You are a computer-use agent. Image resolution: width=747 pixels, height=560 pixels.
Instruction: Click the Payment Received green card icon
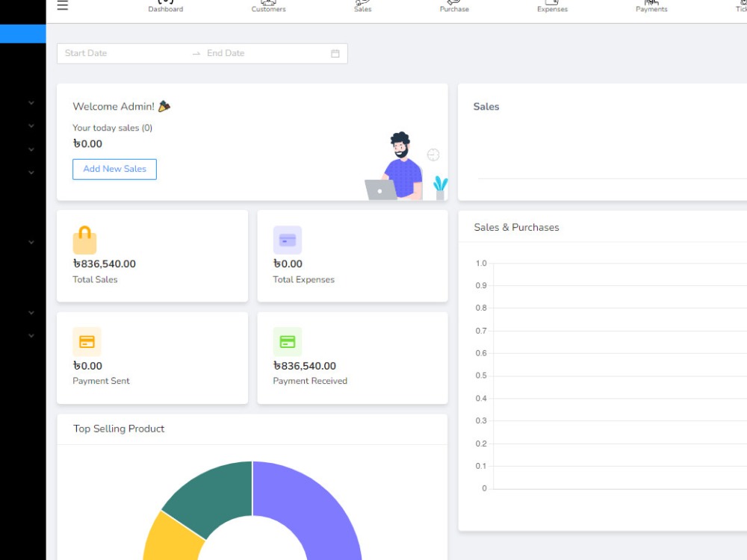(288, 341)
